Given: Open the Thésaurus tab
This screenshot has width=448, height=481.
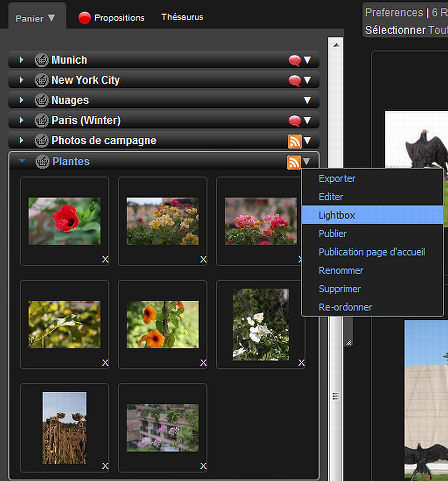Looking at the screenshot, I should [182, 17].
